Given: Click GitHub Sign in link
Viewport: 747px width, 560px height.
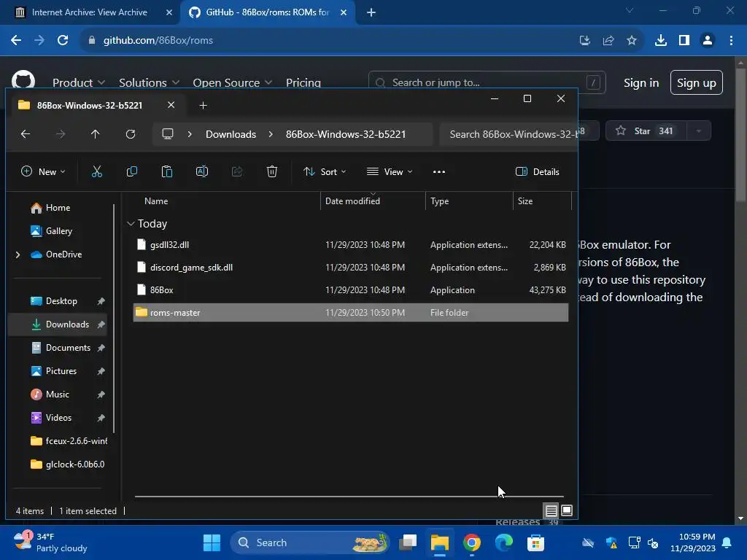Looking at the screenshot, I should [x=641, y=83].
